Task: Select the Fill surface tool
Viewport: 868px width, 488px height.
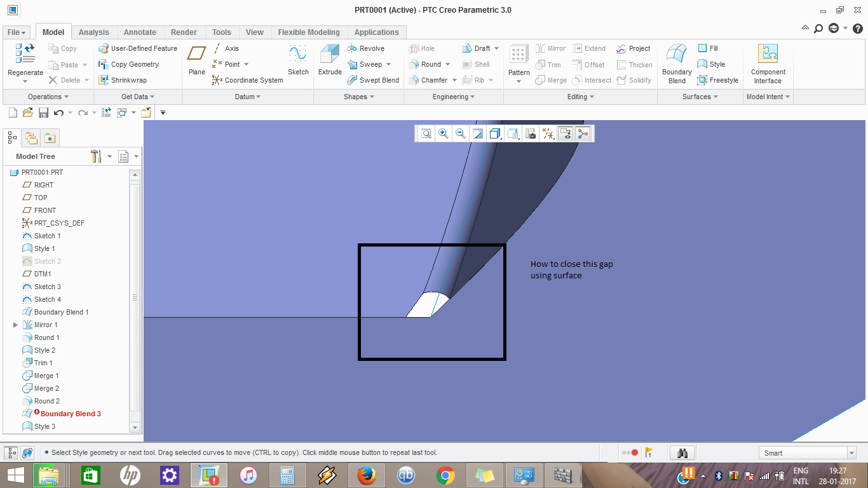Action: tap(707, 48)
